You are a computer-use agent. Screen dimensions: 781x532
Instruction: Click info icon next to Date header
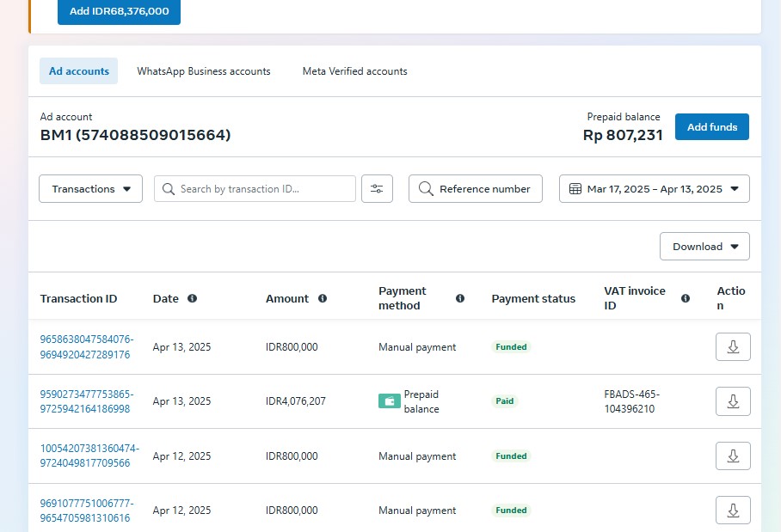pos(192,298)
